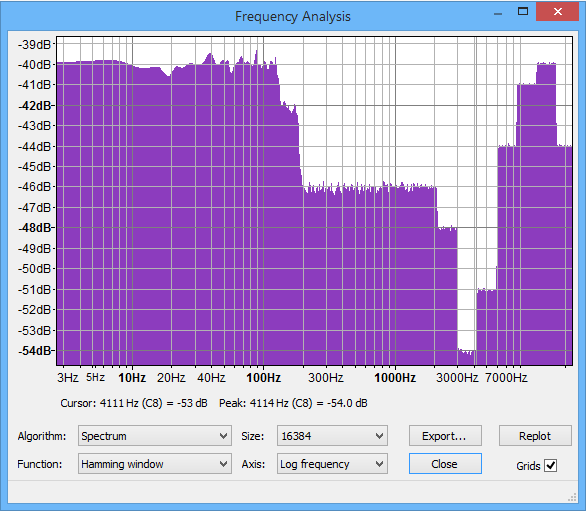This screenshot has height=511, width=586.
Task: Open the Function dropdown showing Hamming window
Action: (x=155, y=464)
